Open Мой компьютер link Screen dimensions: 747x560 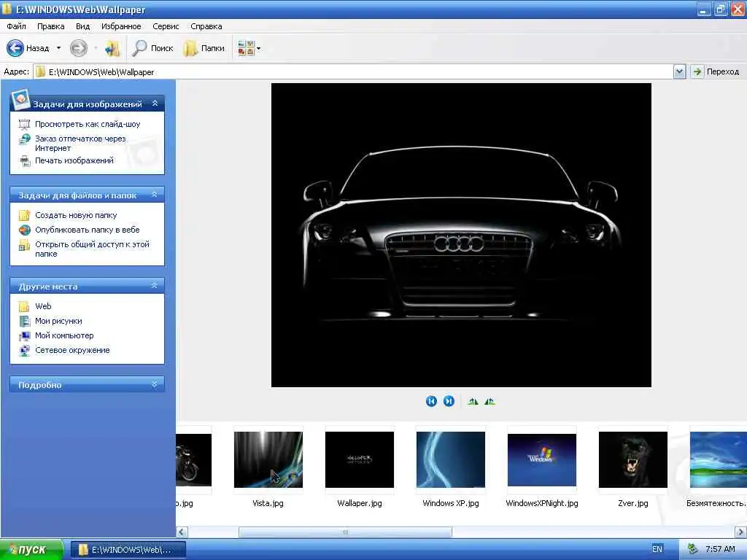point(64,335)
